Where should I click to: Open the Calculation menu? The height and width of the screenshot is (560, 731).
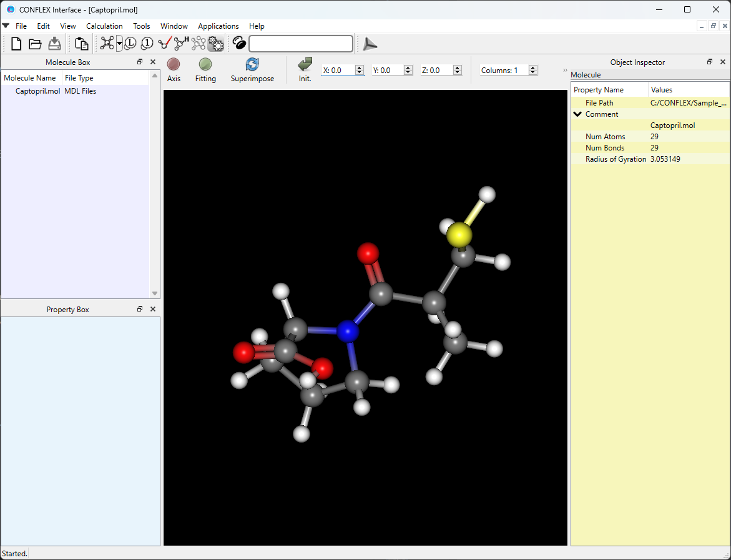coord(104,26)
